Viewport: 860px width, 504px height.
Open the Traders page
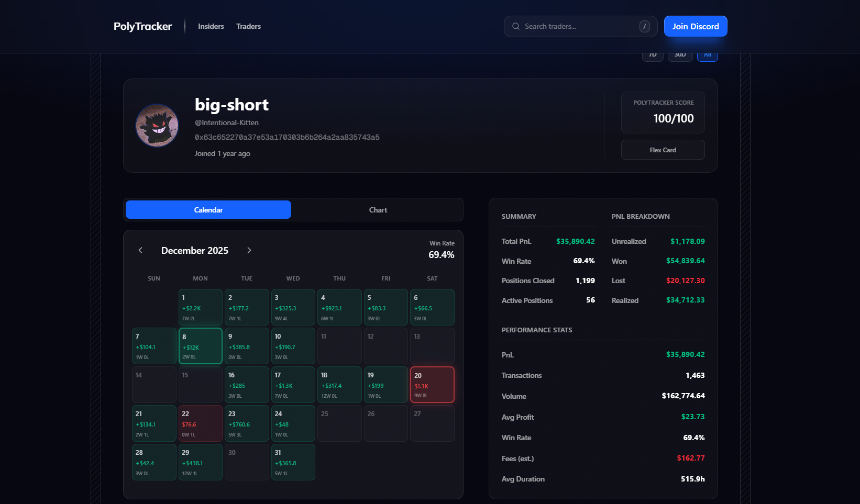tap(248, 26)
